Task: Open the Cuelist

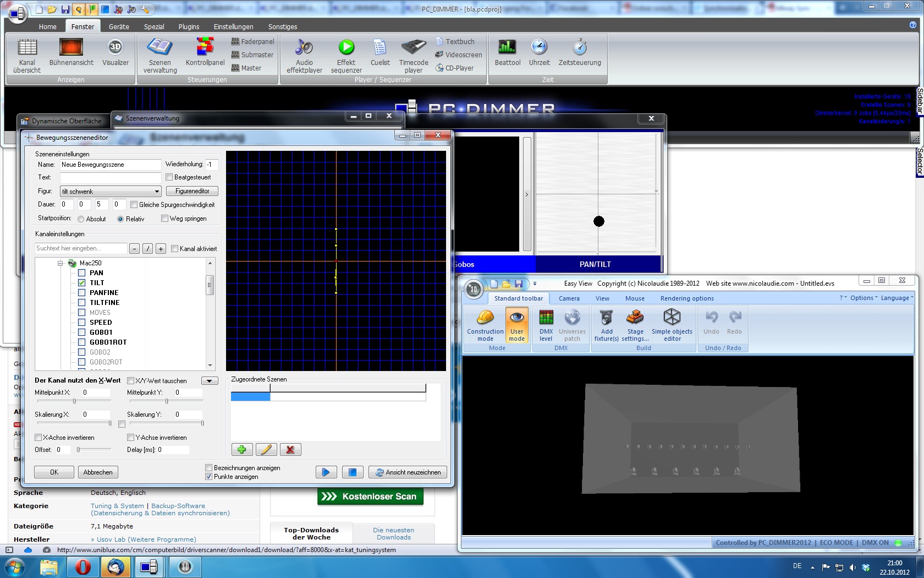Action: [x=380, y=52]
